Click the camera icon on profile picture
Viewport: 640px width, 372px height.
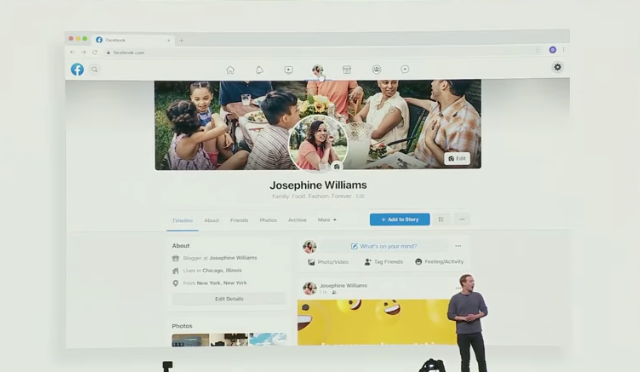pos(337,167)
